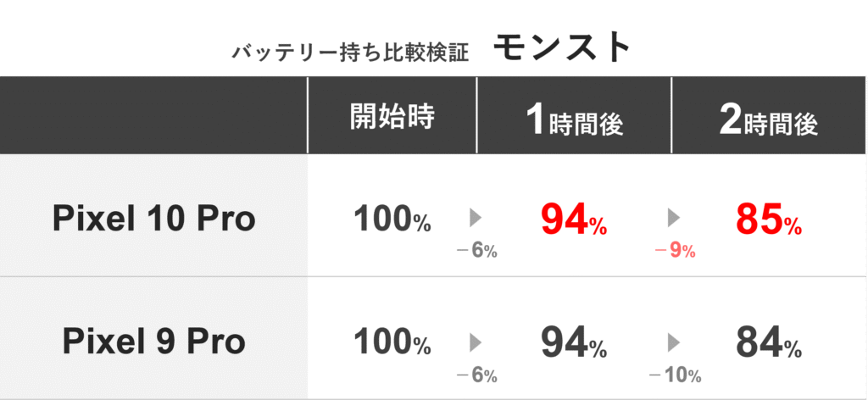Viewport: 868px width, 400px height.
Task: Click the arrow before Pixel 10 Pro's 85%
Action: click(x=675, y=218)
